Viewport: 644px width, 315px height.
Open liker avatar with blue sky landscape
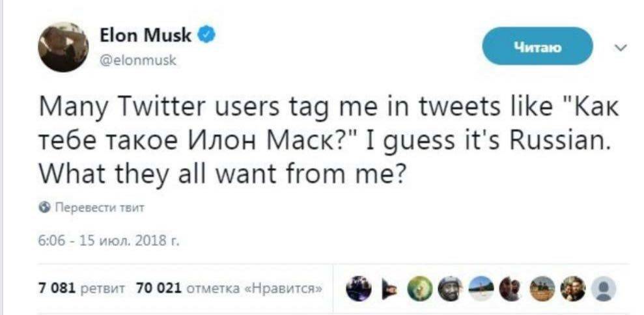click(481, 289)
